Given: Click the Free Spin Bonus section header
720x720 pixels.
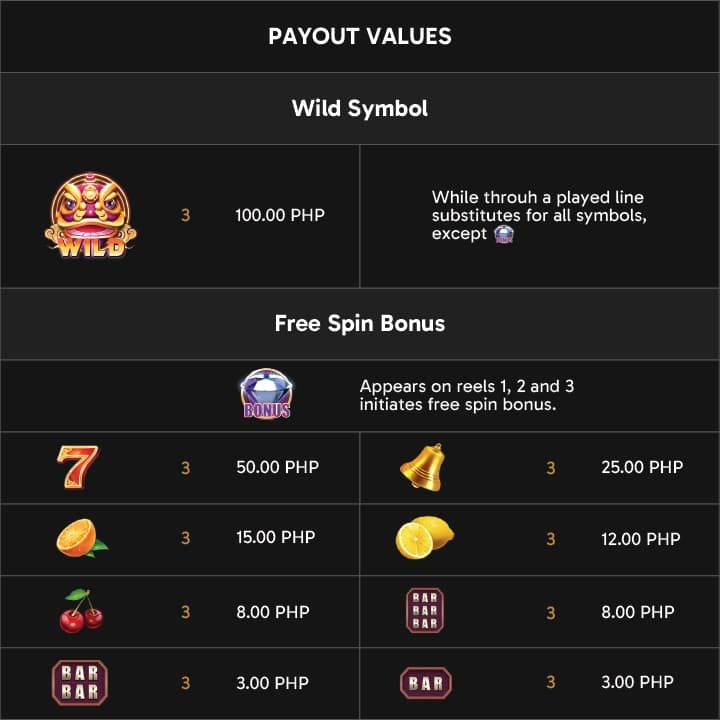Looking at the screenshot, I should (360, 323).
